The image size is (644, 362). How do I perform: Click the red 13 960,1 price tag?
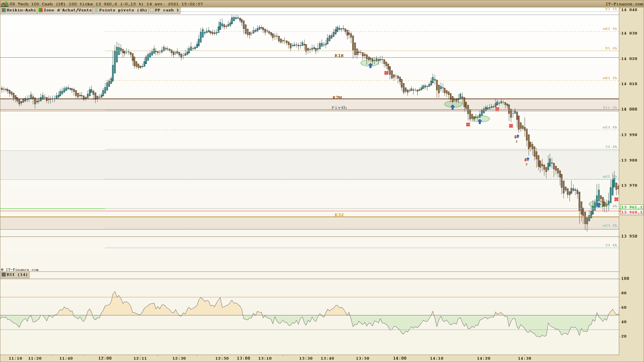(x=632, y=212)
